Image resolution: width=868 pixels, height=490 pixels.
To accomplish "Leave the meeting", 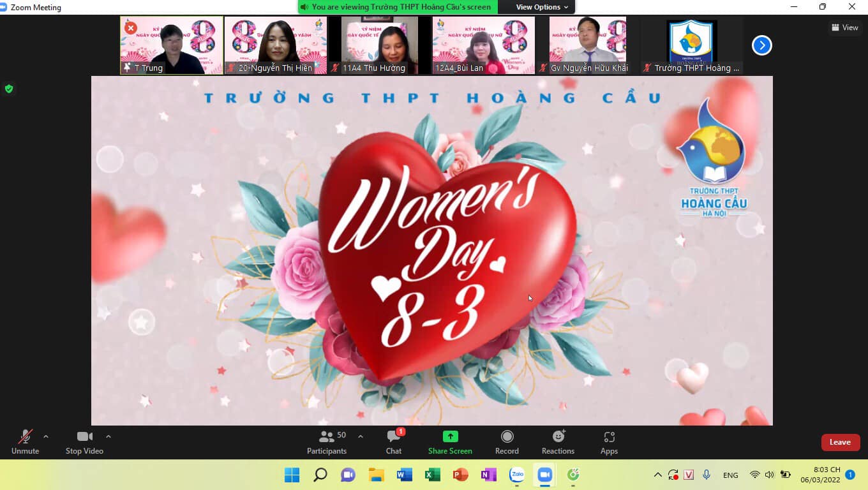I will [840, 442].
